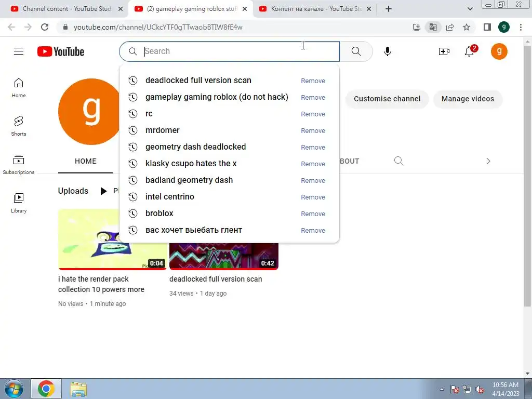The width and height of the screenshot is (532, 399).
Task: Open the account avatar menu
Action: [x=499, y=51]
